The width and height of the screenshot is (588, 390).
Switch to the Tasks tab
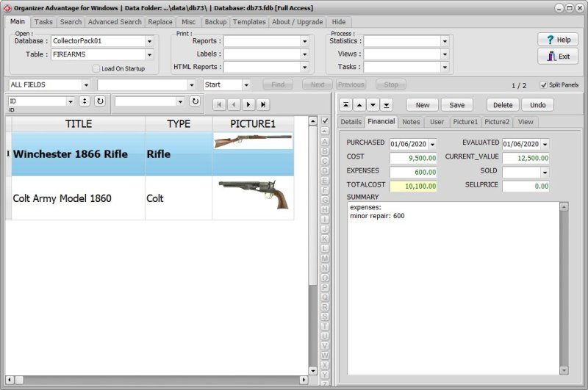[43, 22]
